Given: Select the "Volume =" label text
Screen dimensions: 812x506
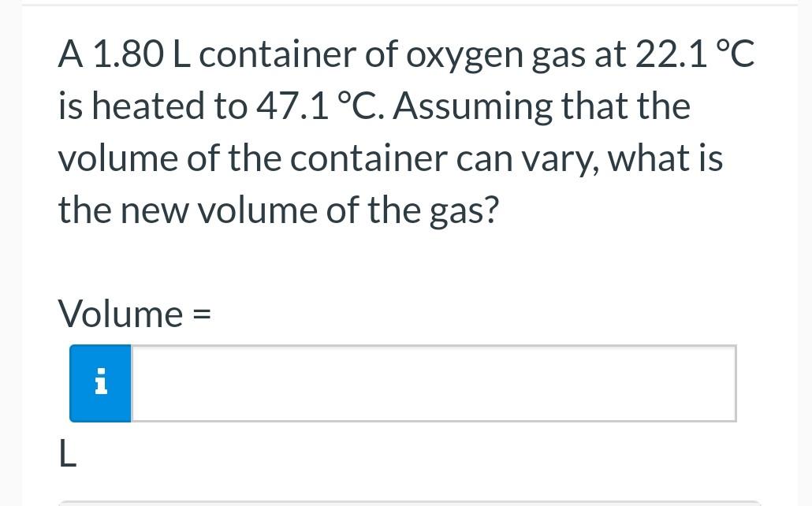Looking at the screenshot, I should (134, 314).
